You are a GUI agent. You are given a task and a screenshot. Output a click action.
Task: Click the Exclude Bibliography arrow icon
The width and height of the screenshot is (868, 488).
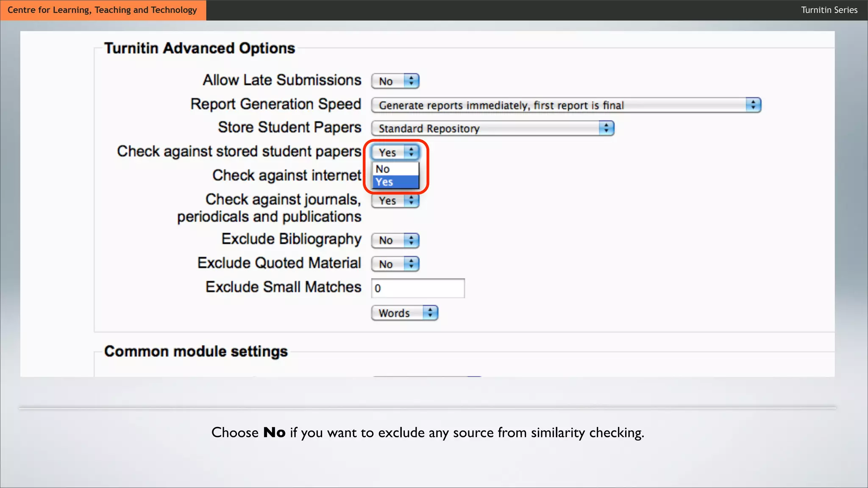click(x=411, y=241)
